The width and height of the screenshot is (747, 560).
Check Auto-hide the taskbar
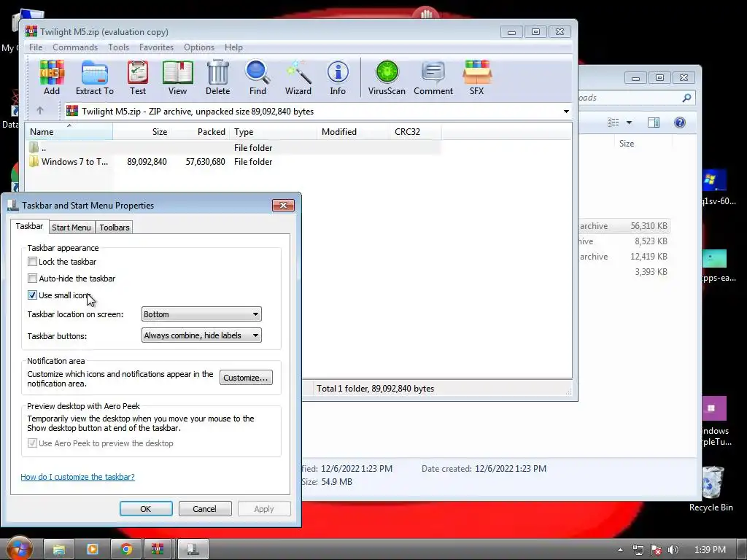point(32,278)
